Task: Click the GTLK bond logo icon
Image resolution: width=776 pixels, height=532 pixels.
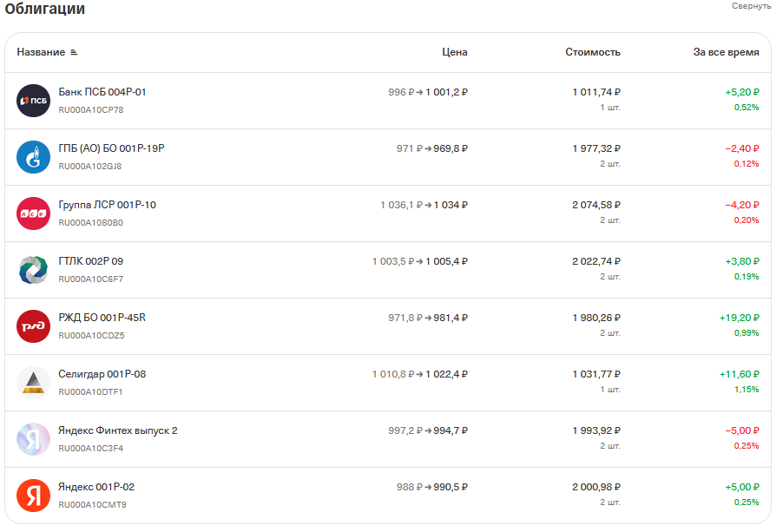Action: tap(34, 270)
